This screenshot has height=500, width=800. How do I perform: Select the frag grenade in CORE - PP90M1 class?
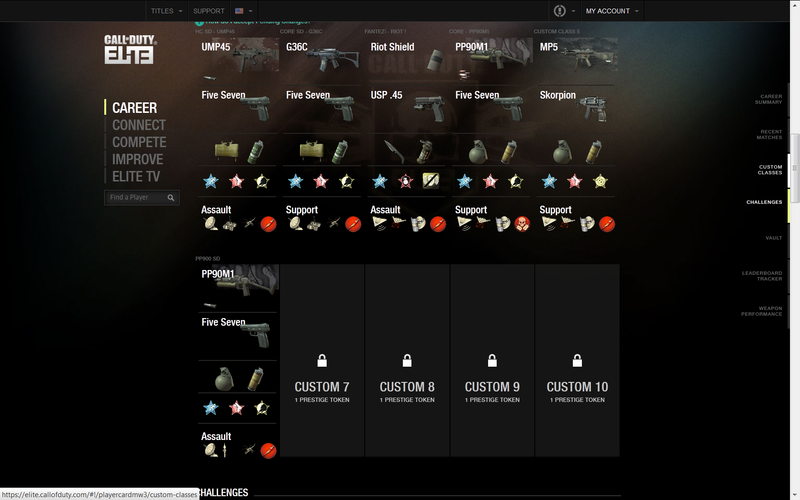point(478,152)
